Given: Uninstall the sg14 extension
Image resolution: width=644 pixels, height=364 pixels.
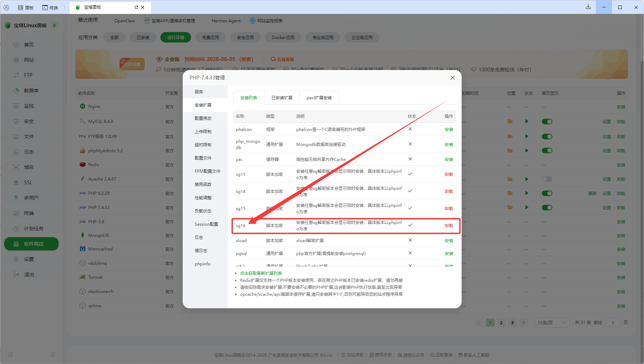Looking at the screenshot, I should (x=449, y=192).
